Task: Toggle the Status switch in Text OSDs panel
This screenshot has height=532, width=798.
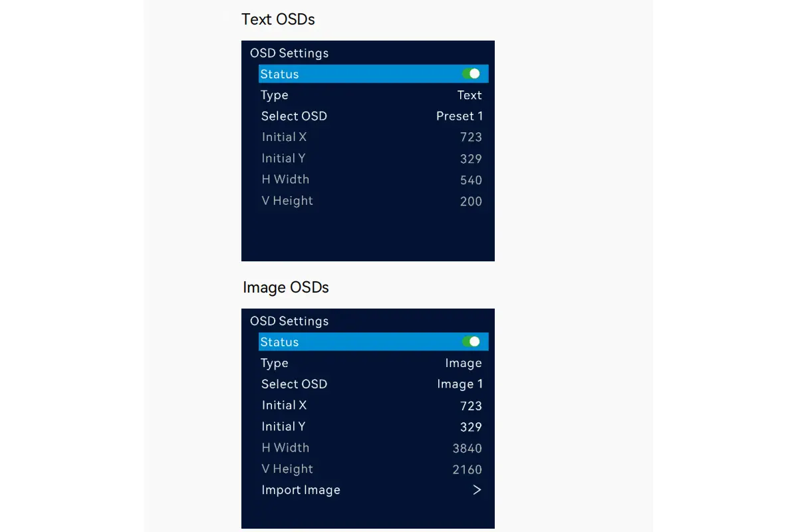Action: pyautogui.click(x=471, y=74)
